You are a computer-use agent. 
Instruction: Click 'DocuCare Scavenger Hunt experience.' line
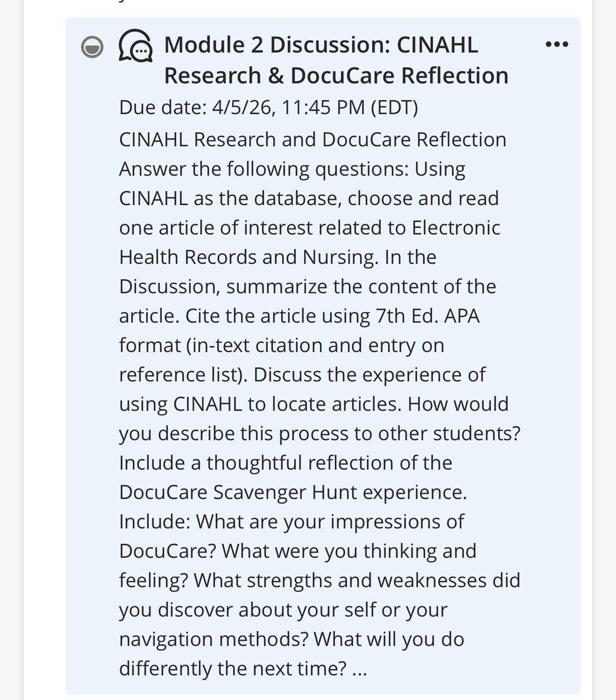pyautogui.click(x=293, y=493)
